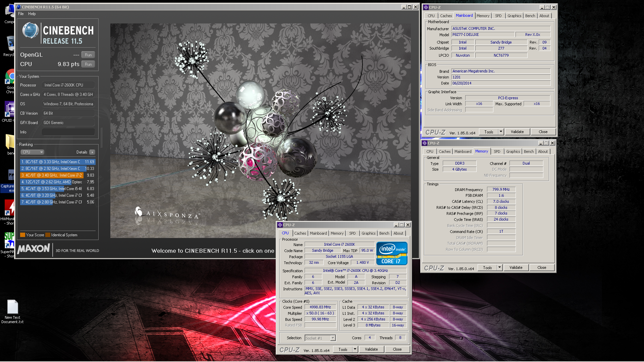644x362 pixels.
Task: Open About tab in top CPU-Z Mainboard window
Action: 544,16
